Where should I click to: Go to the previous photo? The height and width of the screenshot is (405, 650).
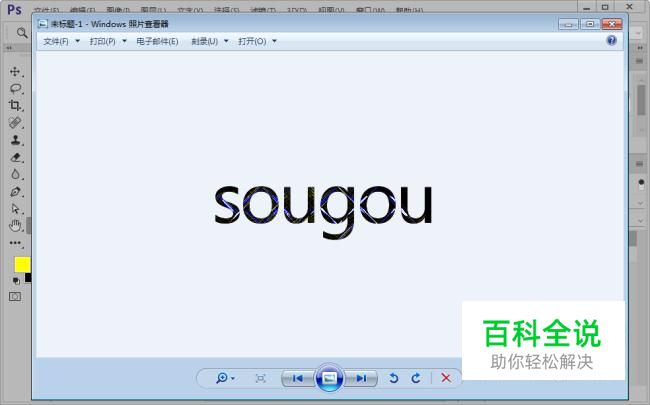point(298,378)
